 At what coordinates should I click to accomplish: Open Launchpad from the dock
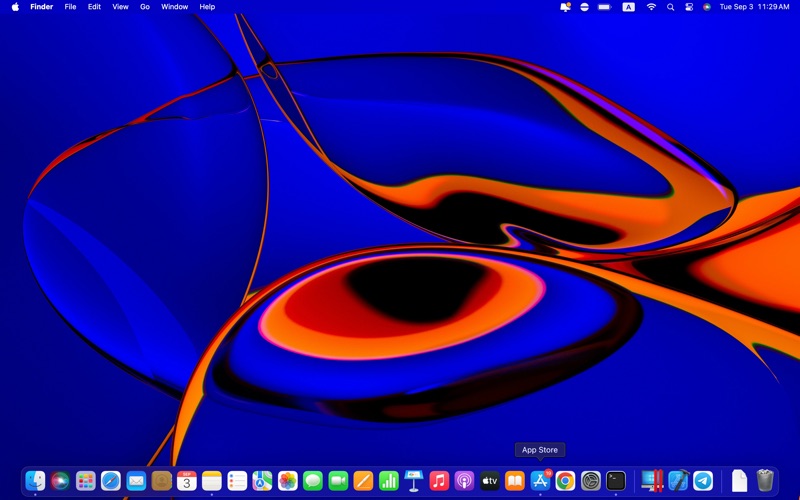pyautogui.click(x=86, y=481)
